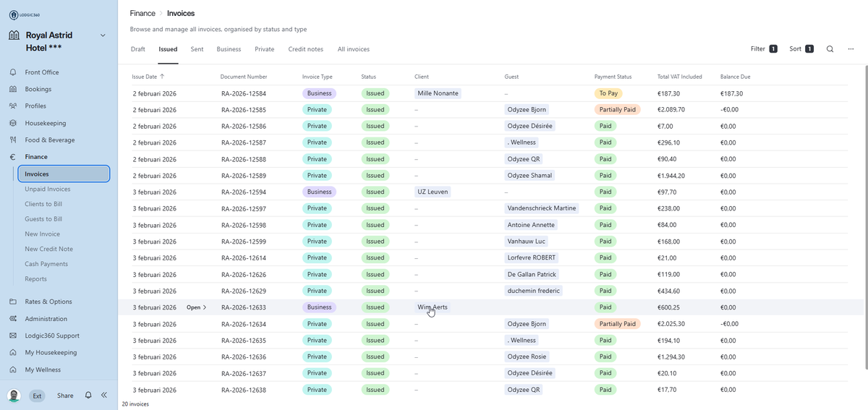The height and width of the screenshot is (410, 868).
Task: Open the three-dots more options menu
Action: [851, 49]
